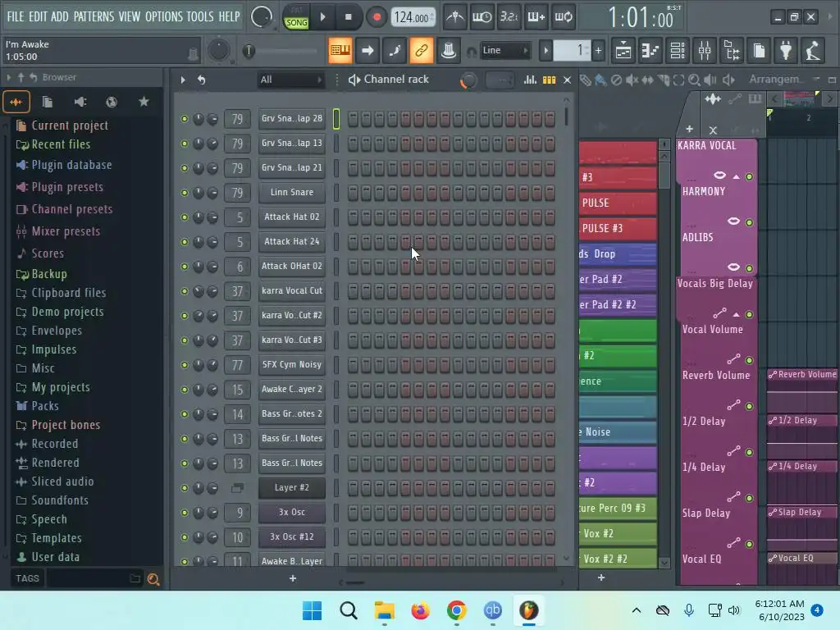This screenshot has width=840, height=630.
Task: Close the Channel rack panel
Action: (568, 80)
